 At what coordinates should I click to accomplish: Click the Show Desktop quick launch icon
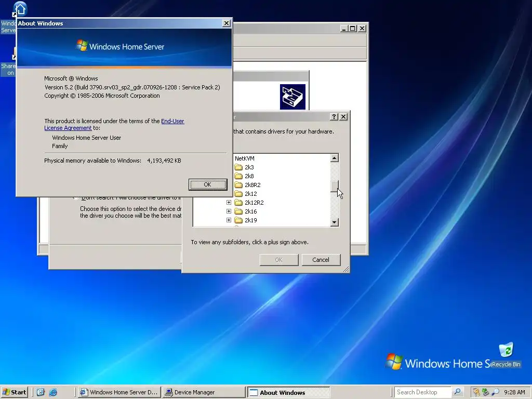pyautogui.click(x=41, y=392)
